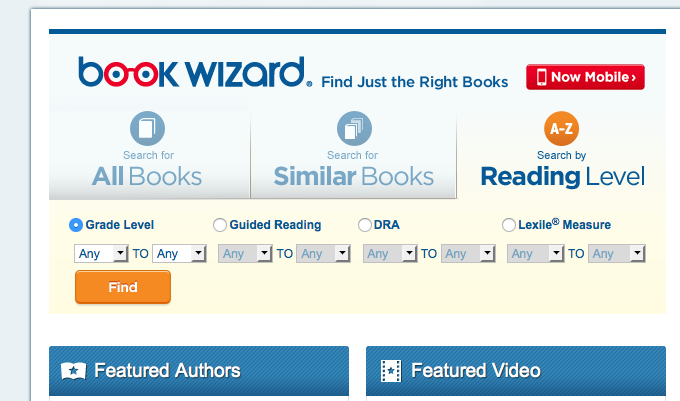Choose the DRA radio button
Viewport: 680px width, 401px height.
coord(364,225)
